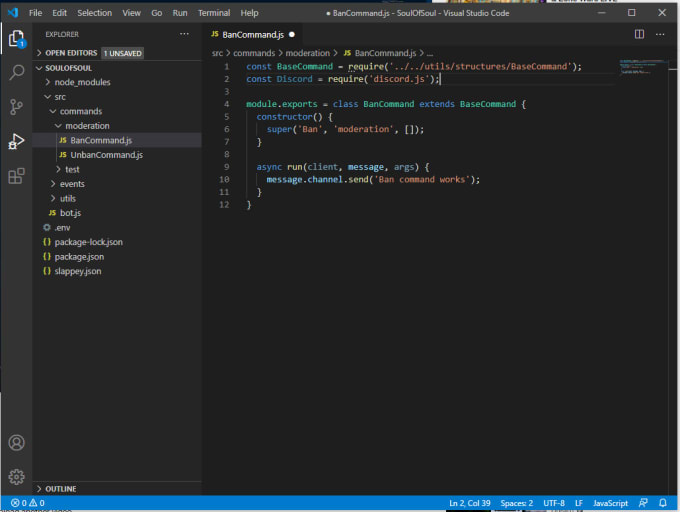Click the moderation breadcrumb segment

click(x=307, y=53)
